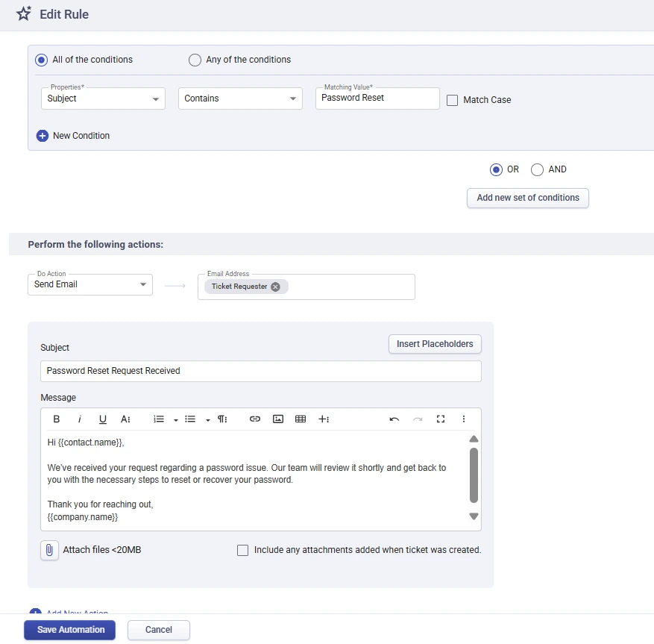Insert a link into the message

pos(254,419)
